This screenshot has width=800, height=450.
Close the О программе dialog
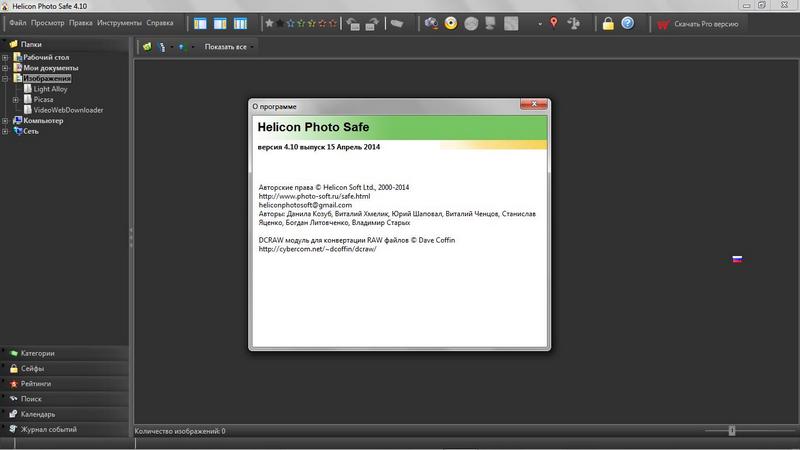click(534, 104)
